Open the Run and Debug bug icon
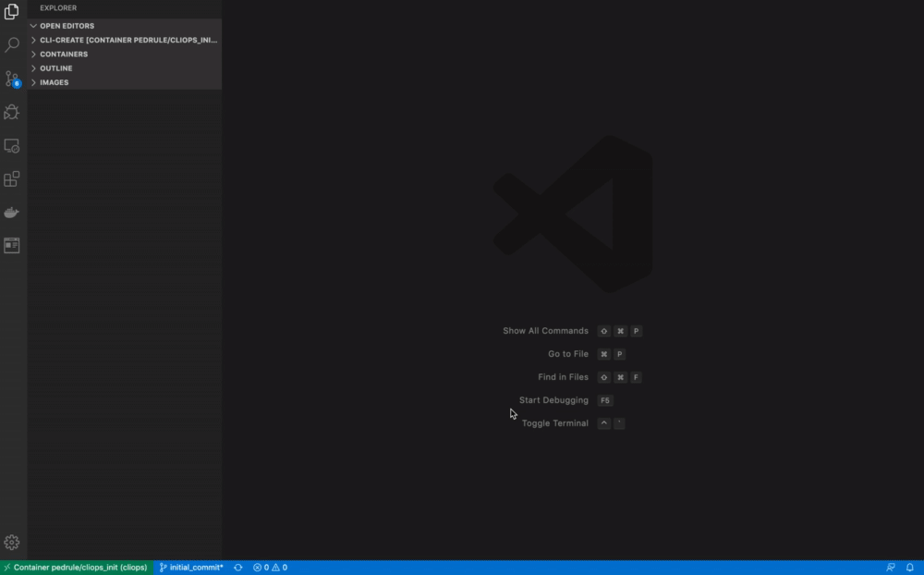Viewport: 924px width, 575px height. point(12,112)
